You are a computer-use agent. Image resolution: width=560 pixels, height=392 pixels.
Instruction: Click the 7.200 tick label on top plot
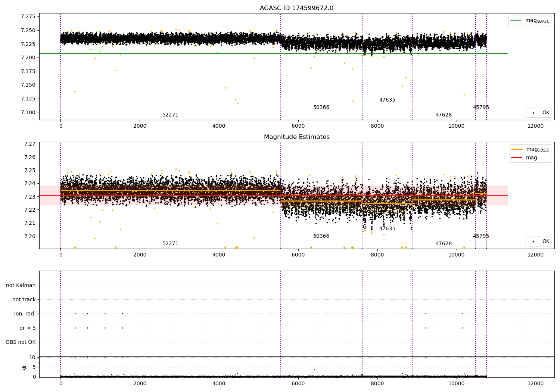coord(28,57)
